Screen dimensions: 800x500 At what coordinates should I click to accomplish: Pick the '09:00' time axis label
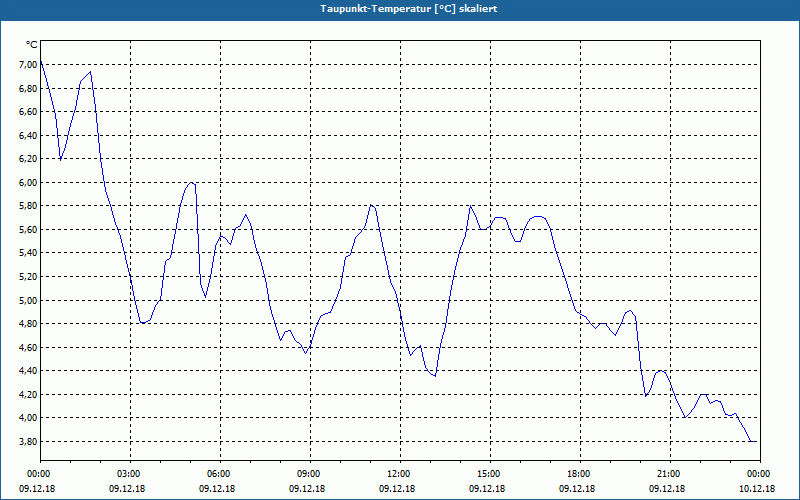[x=310, y=474]
